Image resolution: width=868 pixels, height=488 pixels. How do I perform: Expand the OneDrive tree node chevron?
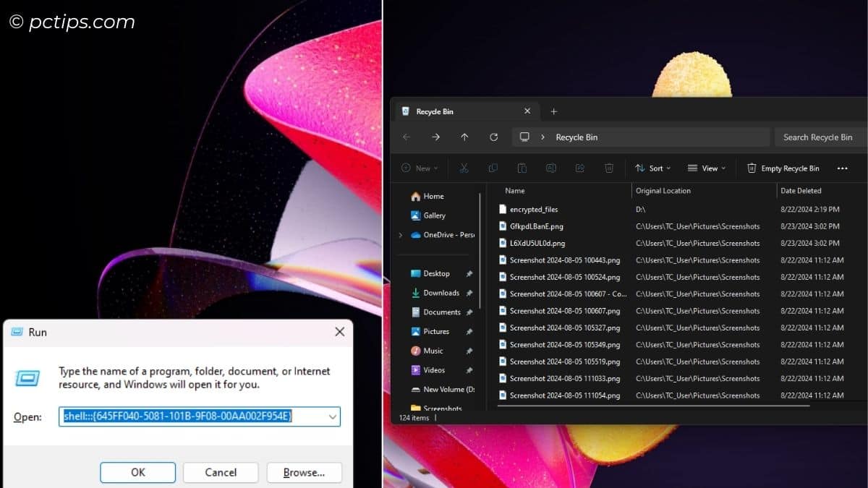point(401,235)
